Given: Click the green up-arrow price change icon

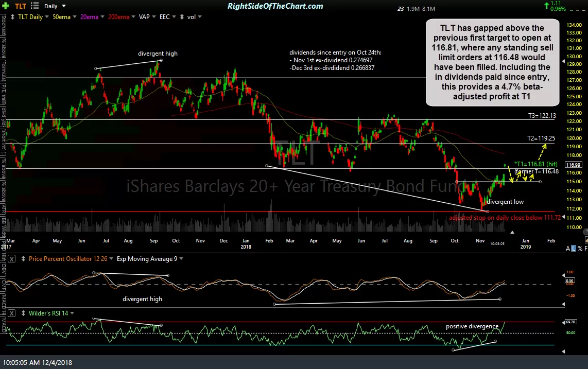Looking at the screenshot, I should point(546,5).
